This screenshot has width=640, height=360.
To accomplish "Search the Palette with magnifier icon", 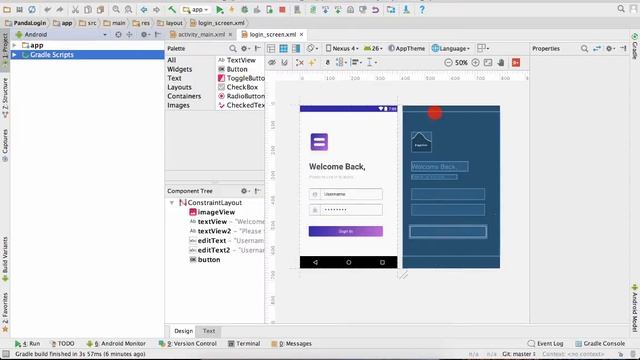I will [x=233, y=49].
